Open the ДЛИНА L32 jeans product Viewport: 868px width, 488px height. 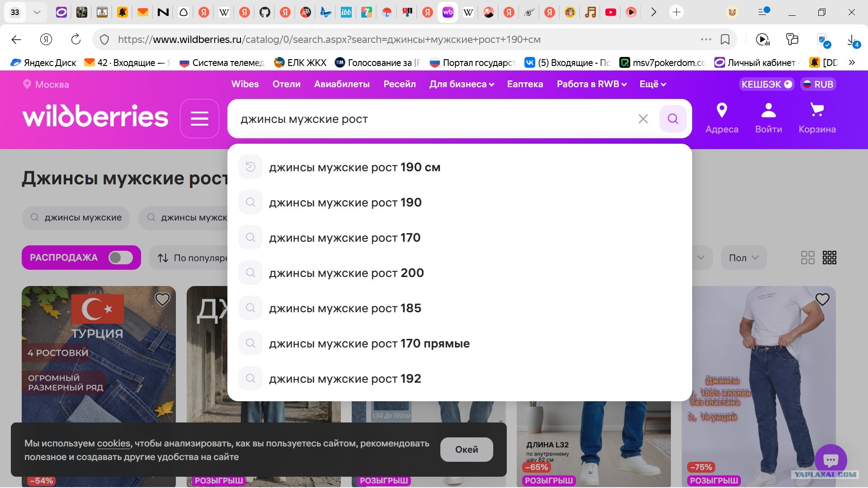(594, 444)
